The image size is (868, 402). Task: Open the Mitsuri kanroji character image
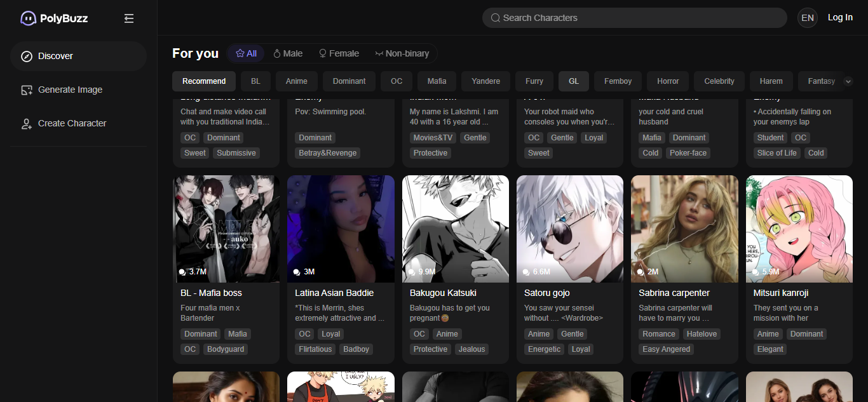click(x=799, y=229)
